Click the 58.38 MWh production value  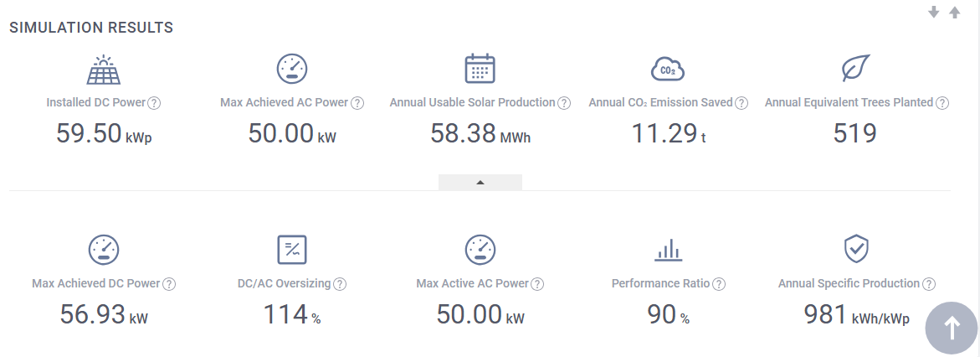480,134
